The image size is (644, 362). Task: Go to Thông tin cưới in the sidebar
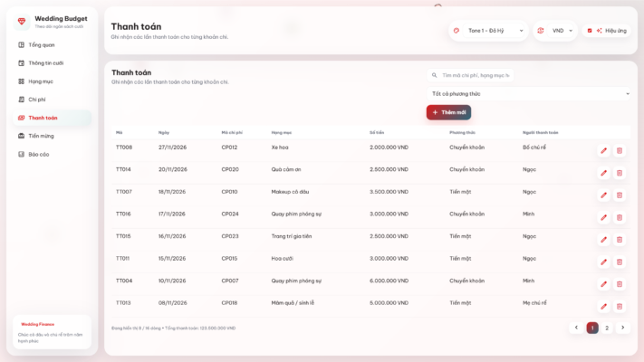pyautogui.click(x=53, y=63)
